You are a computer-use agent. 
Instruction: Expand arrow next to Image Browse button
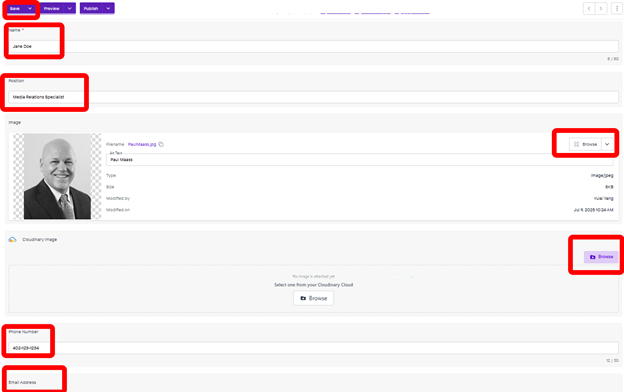(607, 144)
